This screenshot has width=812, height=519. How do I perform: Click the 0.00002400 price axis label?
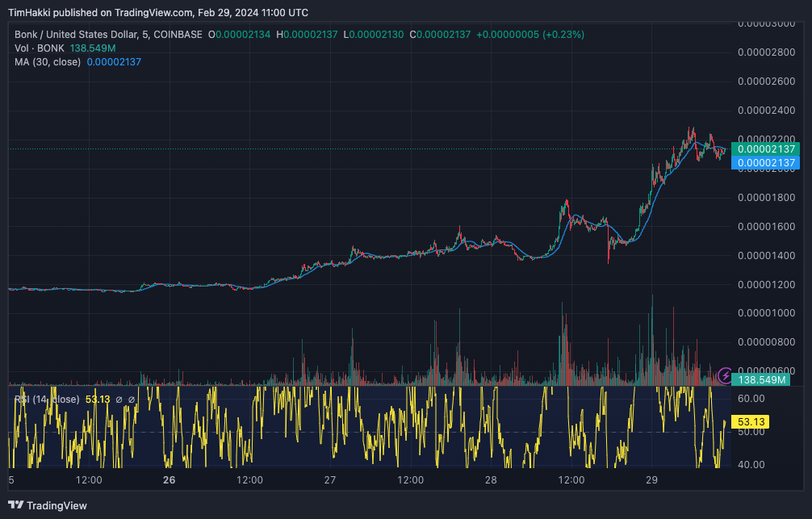coord(767,111)
